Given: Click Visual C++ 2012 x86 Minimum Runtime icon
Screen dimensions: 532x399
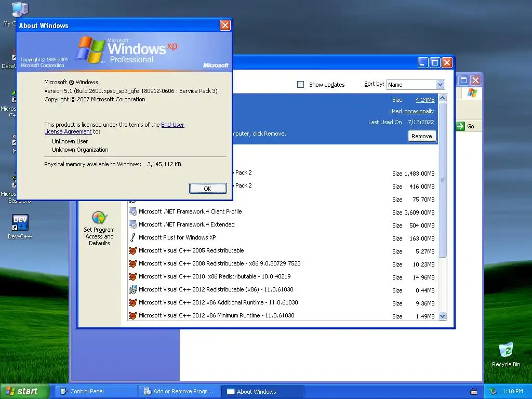Looking at the screenshot, I should 132,315.
